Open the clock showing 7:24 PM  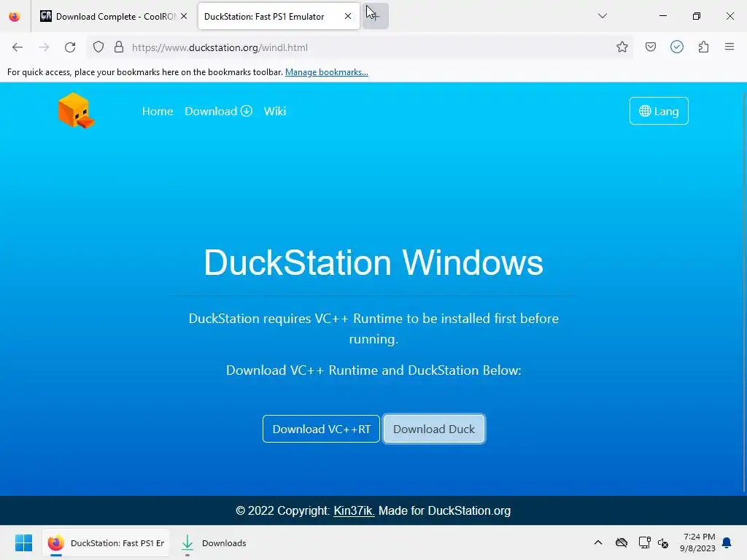pyautogui.click(x=697, y=542)
